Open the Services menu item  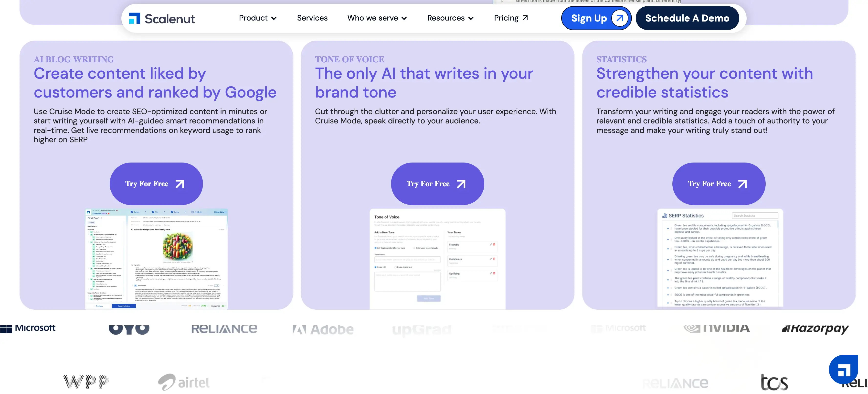pos(312,18)
